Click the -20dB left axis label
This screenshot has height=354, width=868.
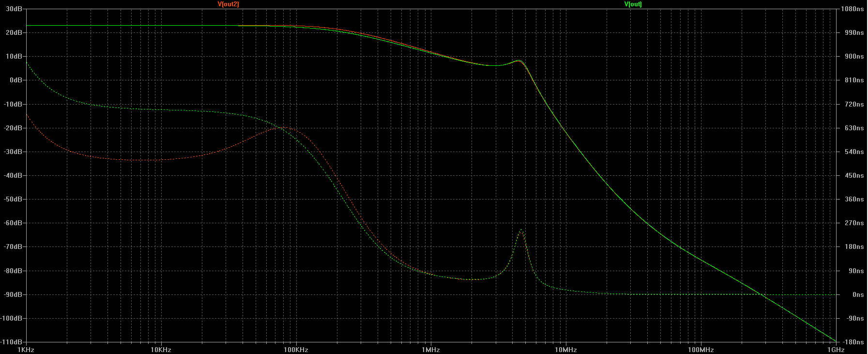click(13, 128)
